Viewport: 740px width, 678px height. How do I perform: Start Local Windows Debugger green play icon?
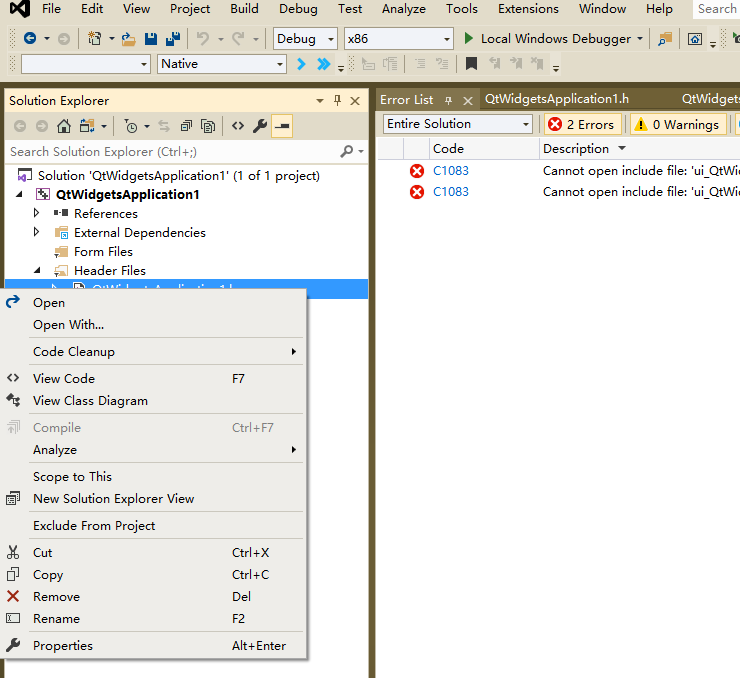(468, 38)
